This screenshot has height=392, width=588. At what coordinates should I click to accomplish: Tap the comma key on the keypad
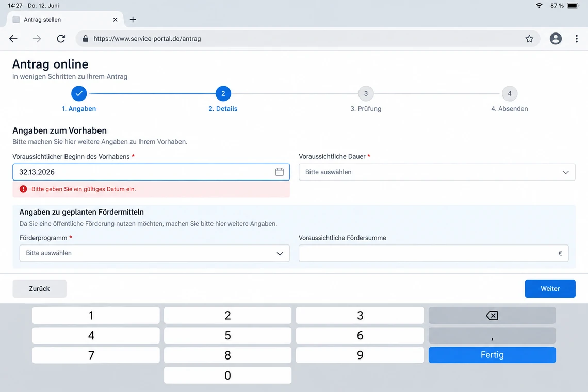492,335
